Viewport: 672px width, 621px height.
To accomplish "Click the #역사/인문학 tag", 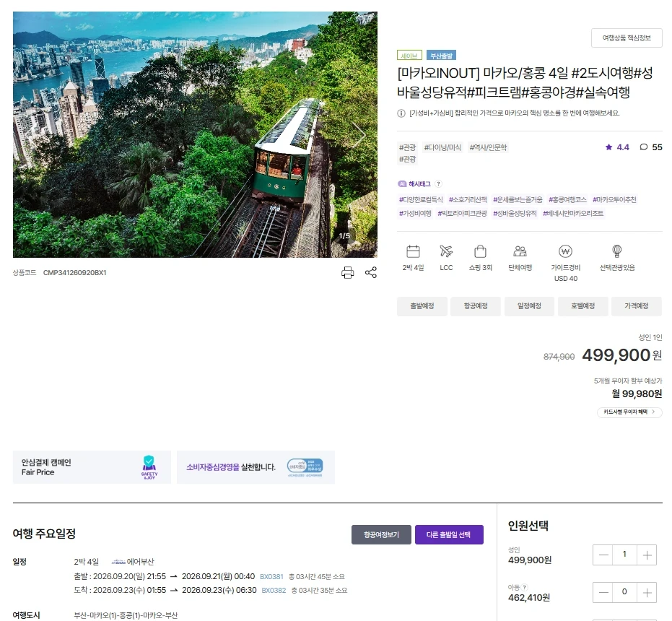I will pos(488,147).
